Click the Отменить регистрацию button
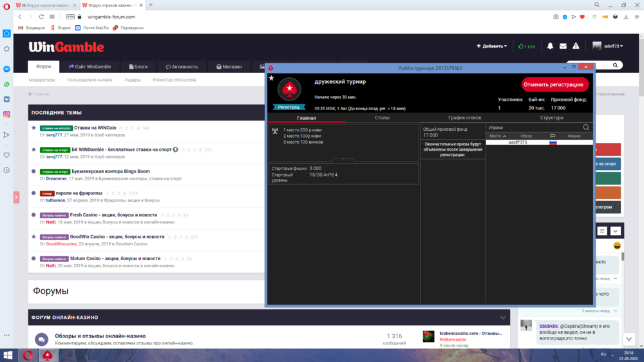 554,84
